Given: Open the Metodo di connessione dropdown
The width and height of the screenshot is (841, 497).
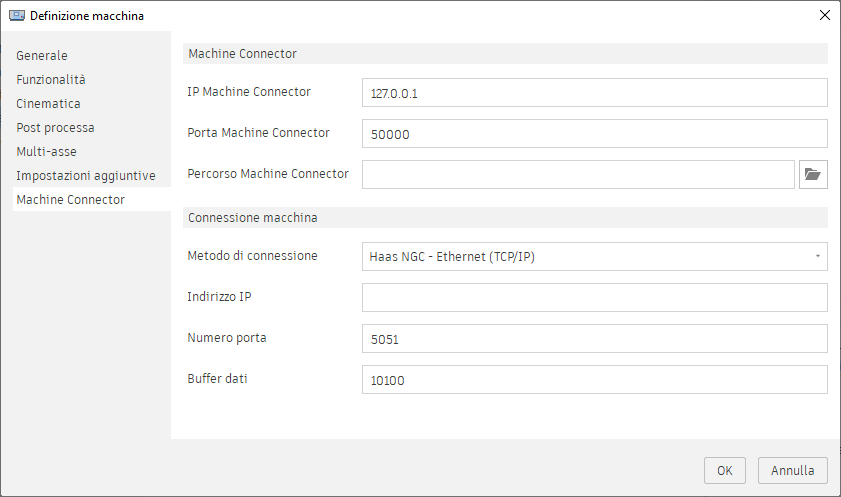Looking at the screenshot, I should pos(818,257).
